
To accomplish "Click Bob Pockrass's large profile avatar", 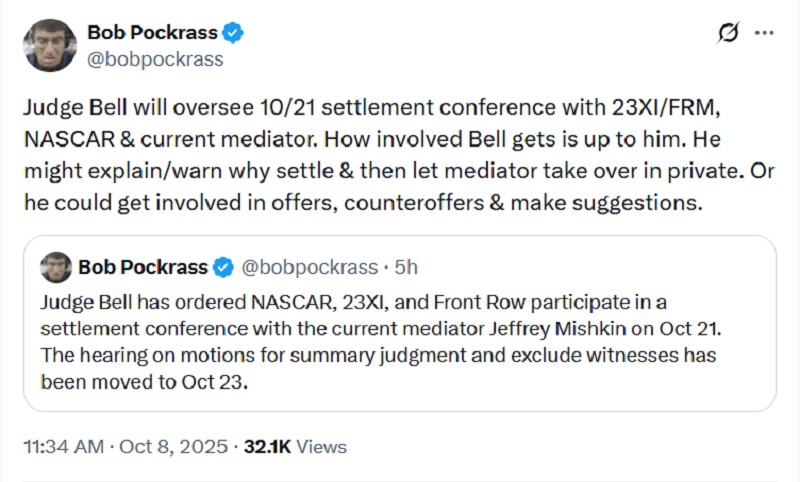I will [49, 44].
